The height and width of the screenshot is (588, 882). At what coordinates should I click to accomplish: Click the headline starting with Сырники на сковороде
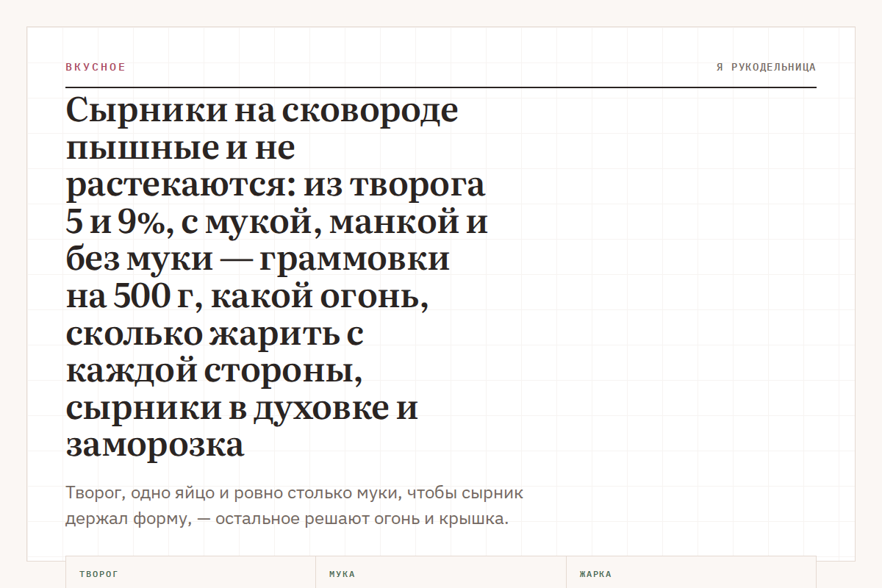pyautogui.click(x=277, y=278)
